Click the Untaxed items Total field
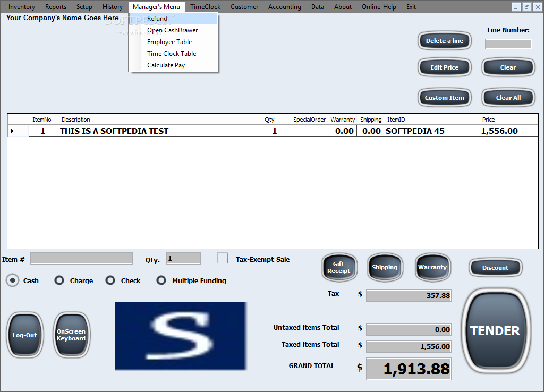544x392 pixels. pos(409,329)
